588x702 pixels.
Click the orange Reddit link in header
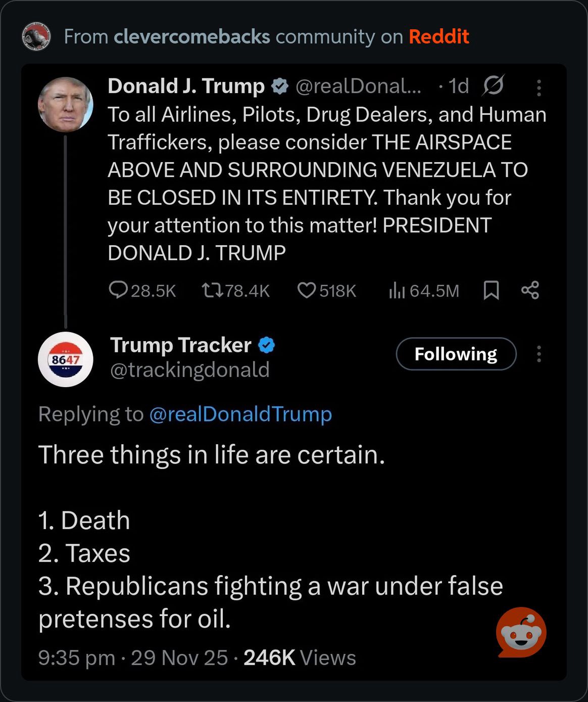[438, 36]
